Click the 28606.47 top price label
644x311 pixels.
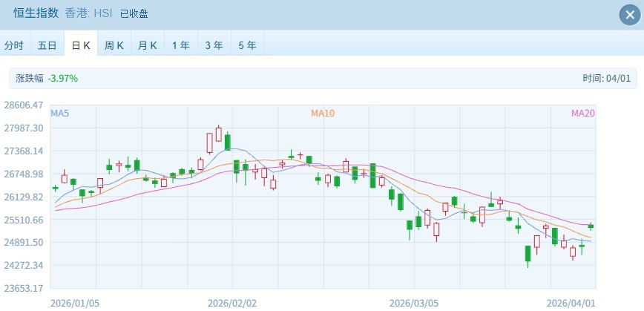coord(24,106)
